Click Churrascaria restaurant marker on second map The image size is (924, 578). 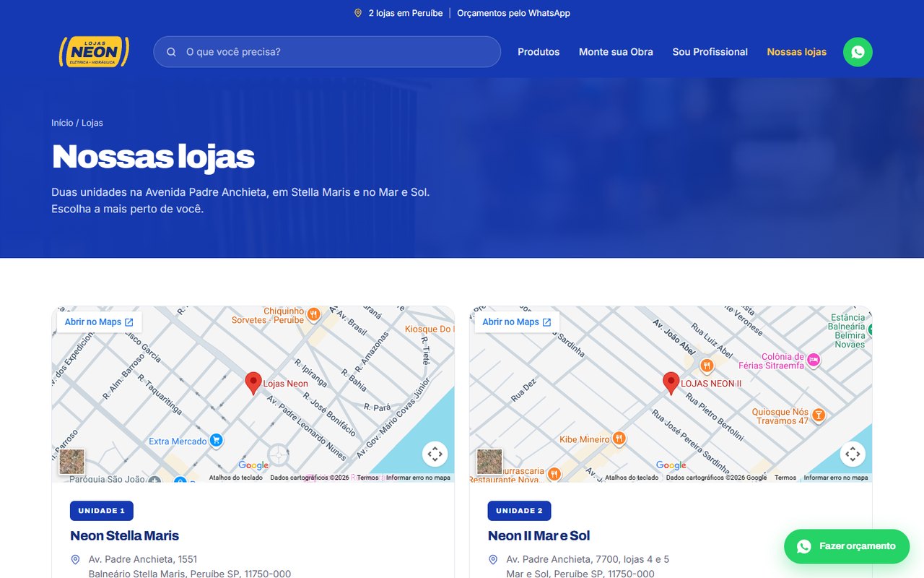pyautogui.click(x=554, y=473)
